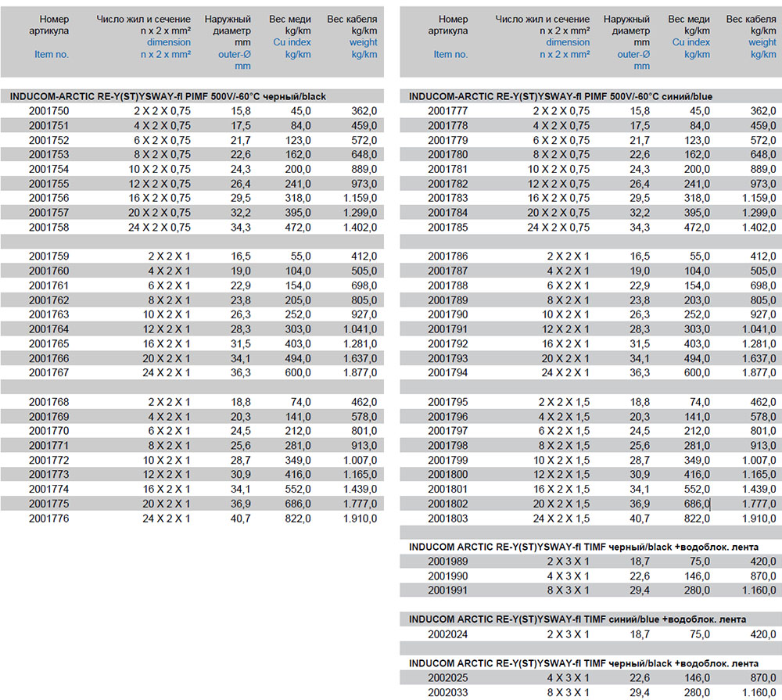This screenshot has height=700, width=782.
Task: Click weight 870,0 for item 2001990
Action: tap(763, 576)
